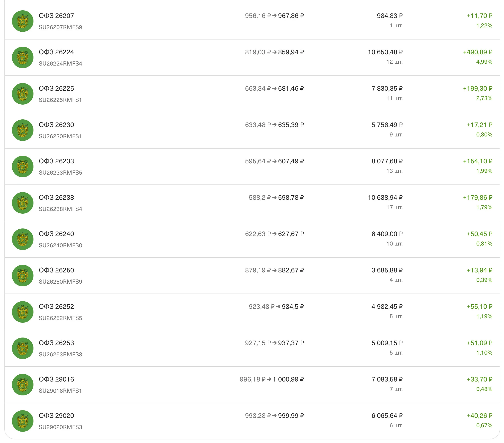Open the ОФЗ 29020 bond name
504x443 pixels.
(x=56, y=416)
